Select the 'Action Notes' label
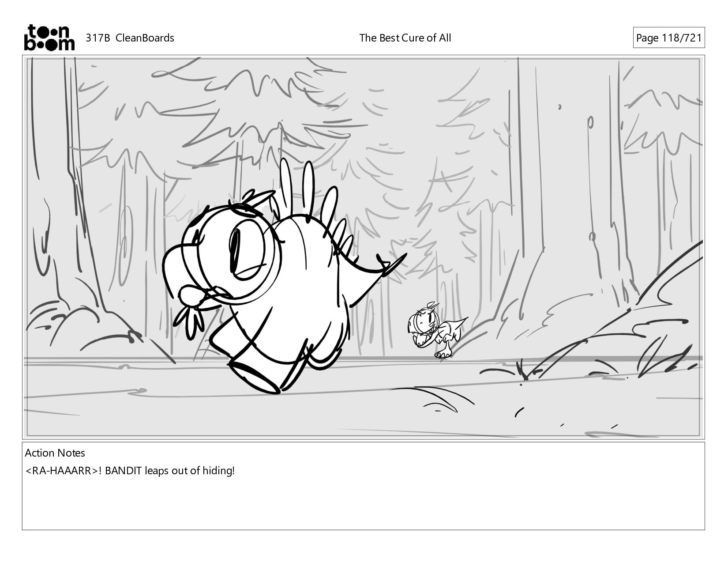Image resolution: width=728 pixels, height=563 pixels. point(55,453)
